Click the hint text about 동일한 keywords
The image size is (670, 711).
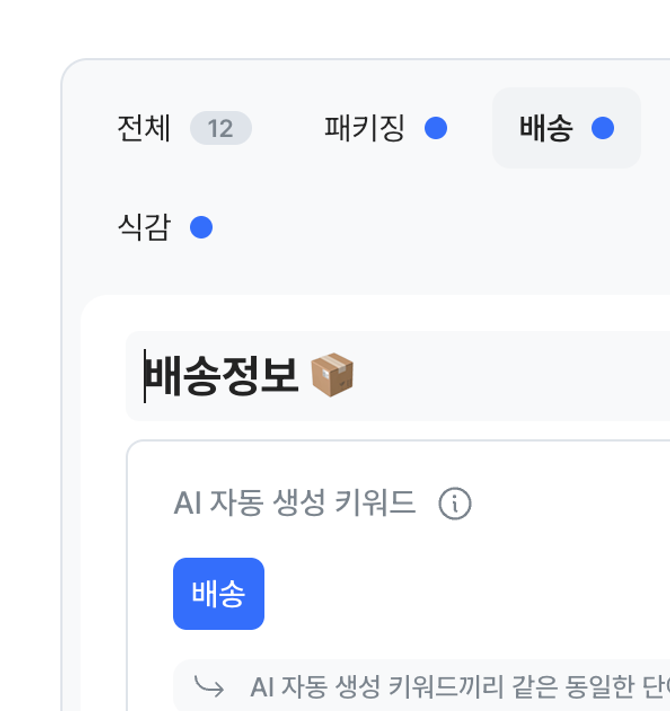(450, 687)
